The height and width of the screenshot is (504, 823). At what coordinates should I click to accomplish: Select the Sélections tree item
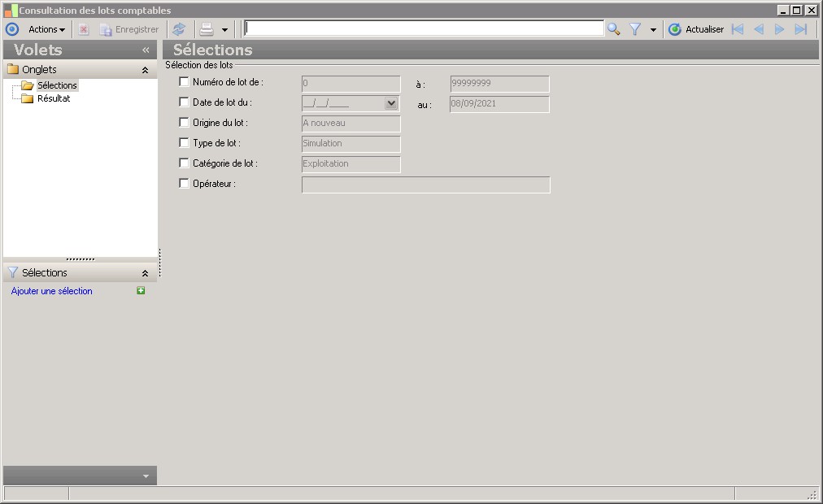pos(57,85)
